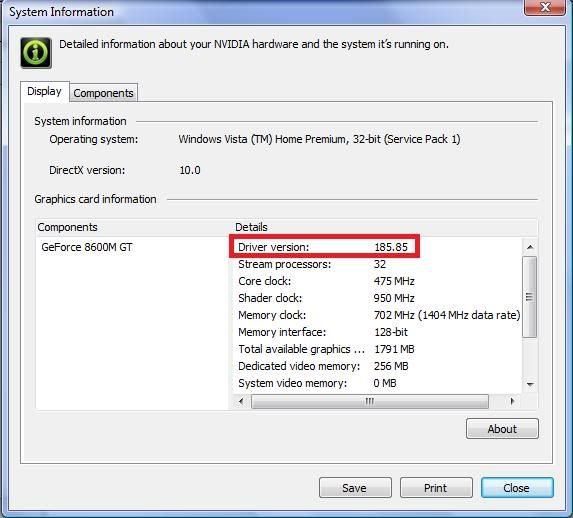Click the vertical scrollbar down arrow
The image size is (573, 518).
(530, 384)
